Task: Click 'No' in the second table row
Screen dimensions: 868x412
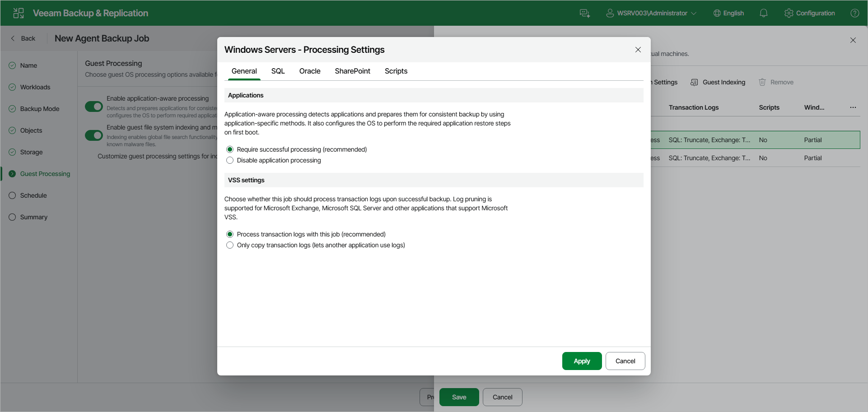Action: point(763,158)
